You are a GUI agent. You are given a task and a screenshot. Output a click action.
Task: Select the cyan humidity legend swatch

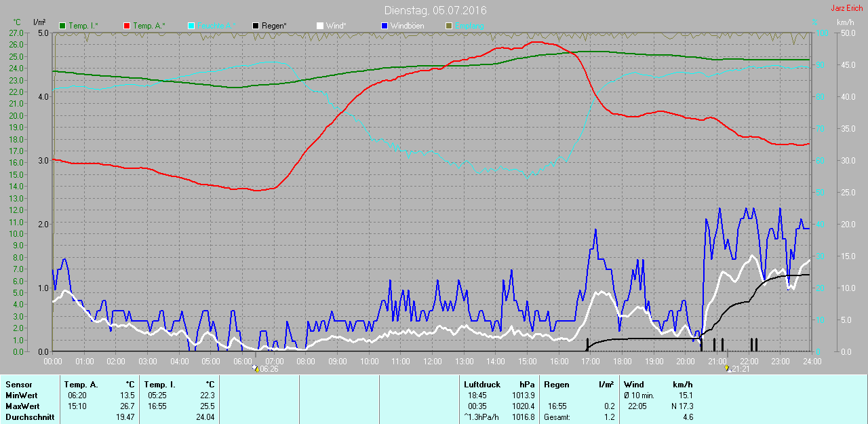click(x=191, y=26)
